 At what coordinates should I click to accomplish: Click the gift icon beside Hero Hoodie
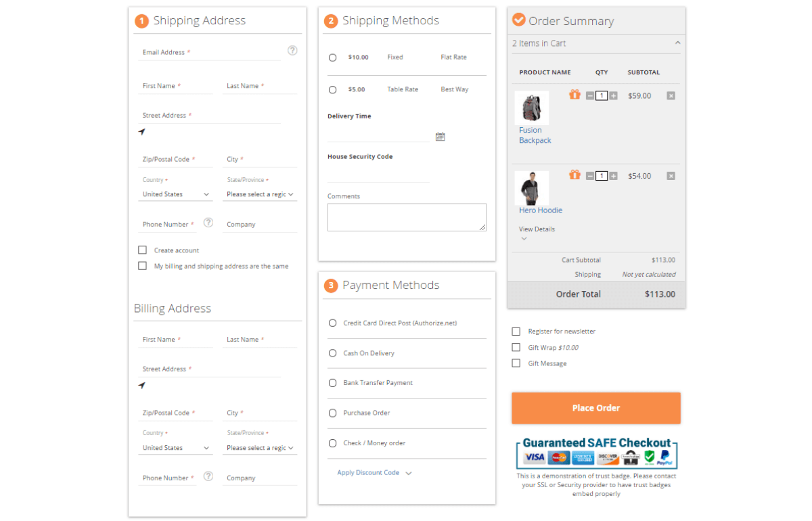(574, 175)
